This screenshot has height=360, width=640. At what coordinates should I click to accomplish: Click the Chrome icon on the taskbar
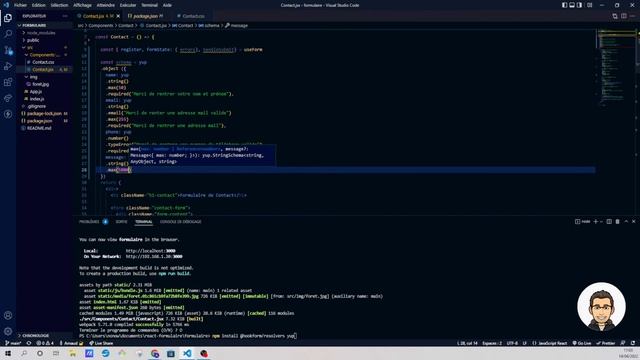[155, 353]
